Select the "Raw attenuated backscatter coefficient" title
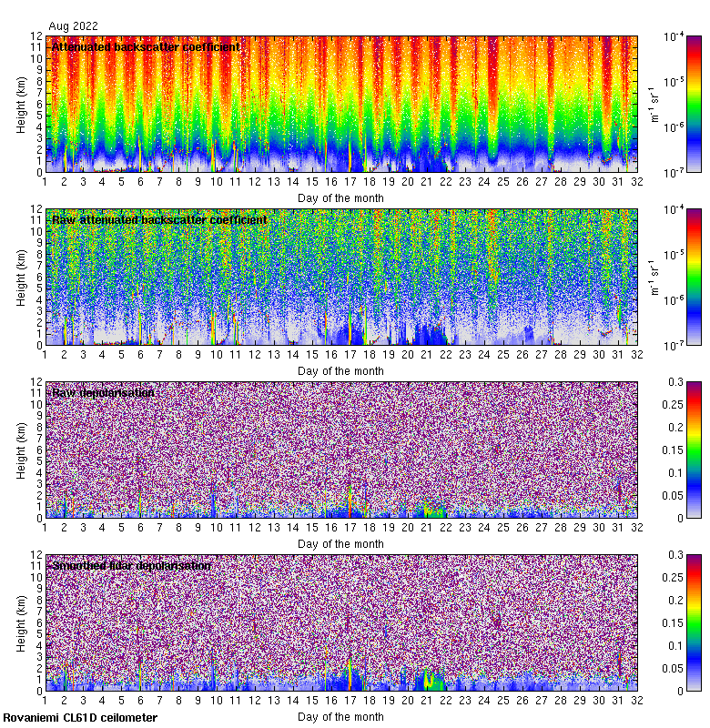Image resolution: width=710 pixels, height=728 pixels. tap(159, 219)
